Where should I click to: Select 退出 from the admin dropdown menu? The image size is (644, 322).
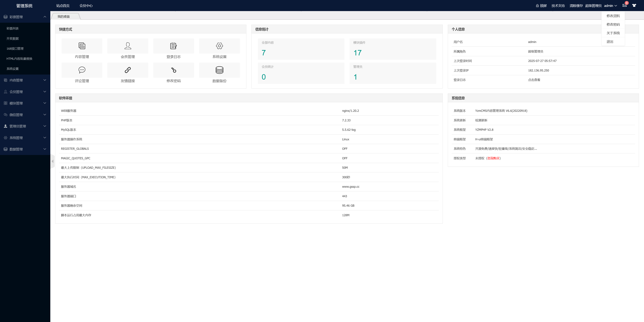610,42
